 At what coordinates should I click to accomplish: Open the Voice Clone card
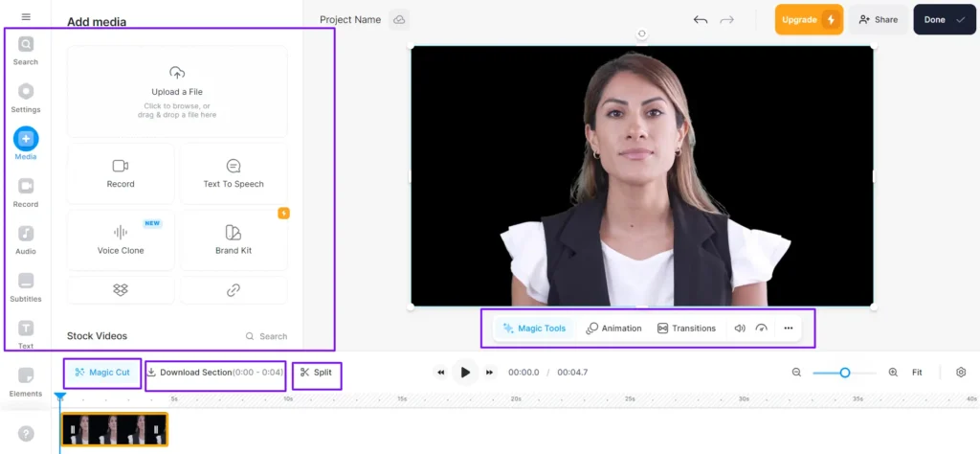click(121, 240)
